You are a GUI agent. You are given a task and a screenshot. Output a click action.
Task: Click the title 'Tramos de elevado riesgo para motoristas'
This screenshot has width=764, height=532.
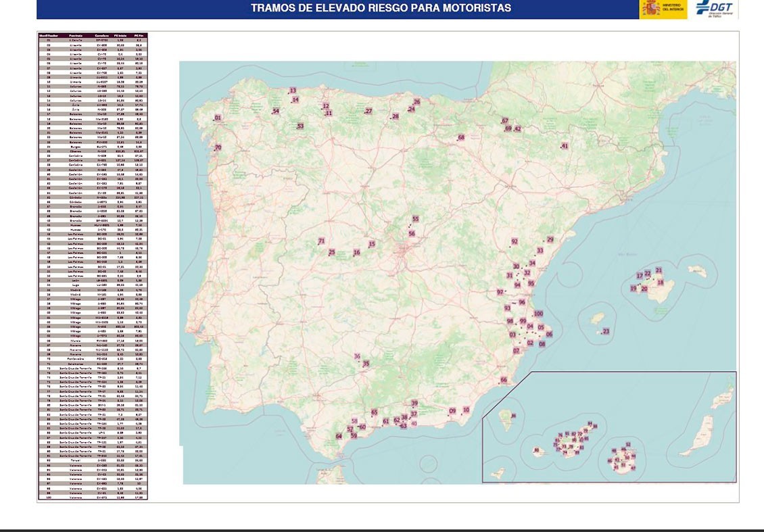[381, 8]
